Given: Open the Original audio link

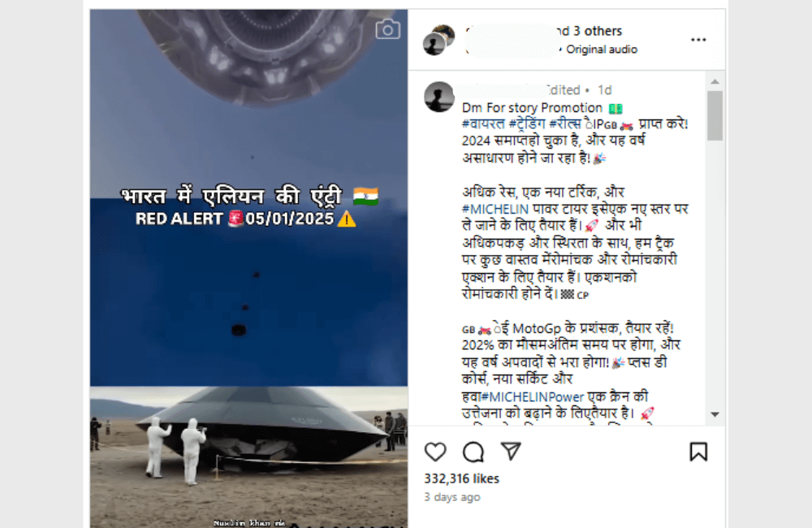Looking at the screenshot, I should coord(601,50).
